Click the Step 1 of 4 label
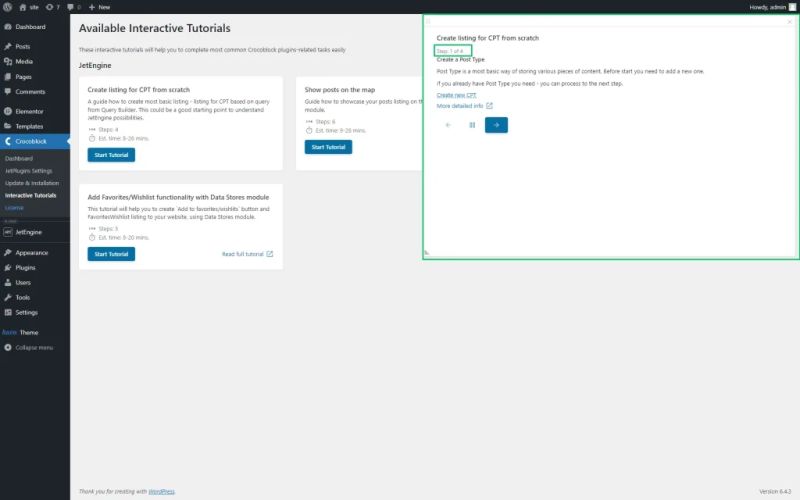This screenshot has width=800, height=500. (450, 51)
